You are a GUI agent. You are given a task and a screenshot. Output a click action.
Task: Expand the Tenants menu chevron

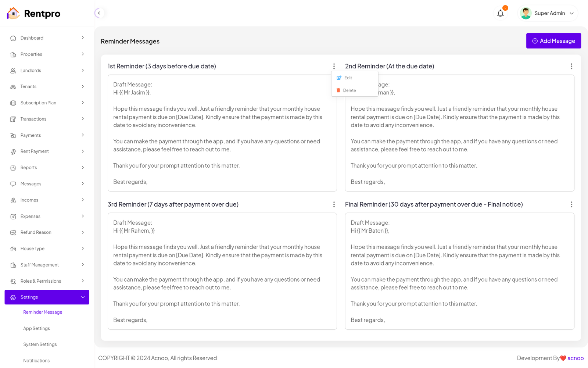[x=83, y=87]
